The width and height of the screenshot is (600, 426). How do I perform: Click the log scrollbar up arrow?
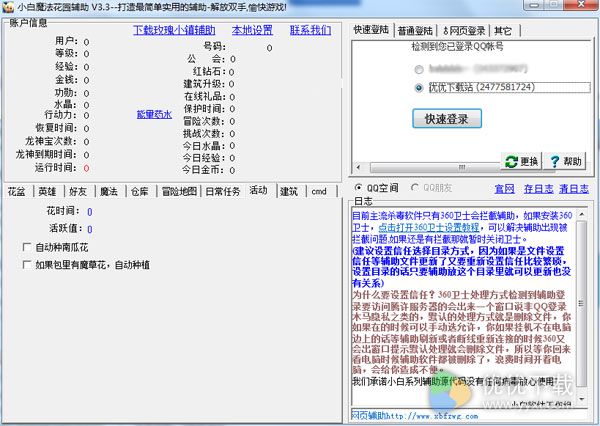pos(582,214)
